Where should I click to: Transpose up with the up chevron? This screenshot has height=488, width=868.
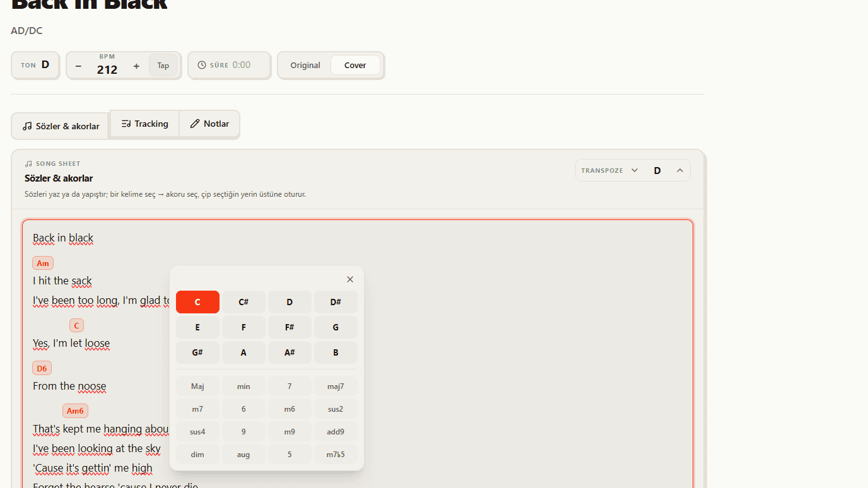pos(680,170)
